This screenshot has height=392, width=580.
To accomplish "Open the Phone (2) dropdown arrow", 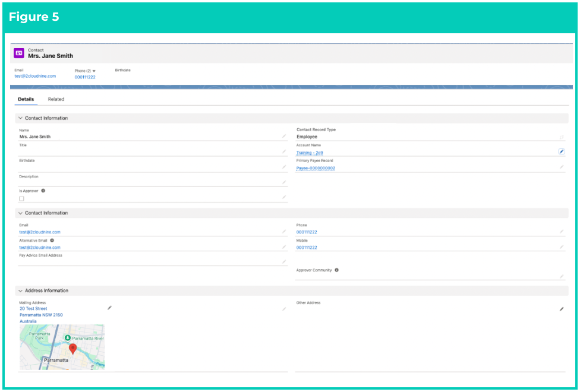I will (x=94, y=71).
